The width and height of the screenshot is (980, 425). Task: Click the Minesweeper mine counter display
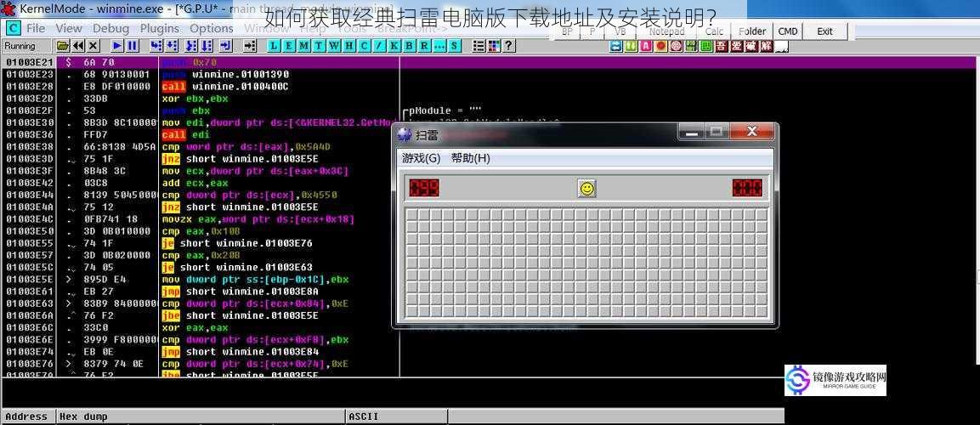click(x=424, y=188)
